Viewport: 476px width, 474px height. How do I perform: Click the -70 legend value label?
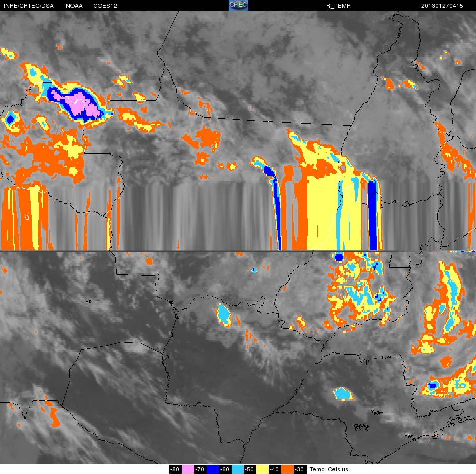(200, 469)
